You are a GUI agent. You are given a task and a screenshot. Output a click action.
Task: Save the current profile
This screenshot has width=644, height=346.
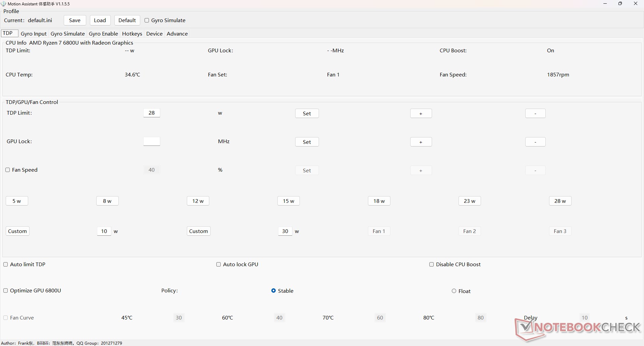point(74,20)
